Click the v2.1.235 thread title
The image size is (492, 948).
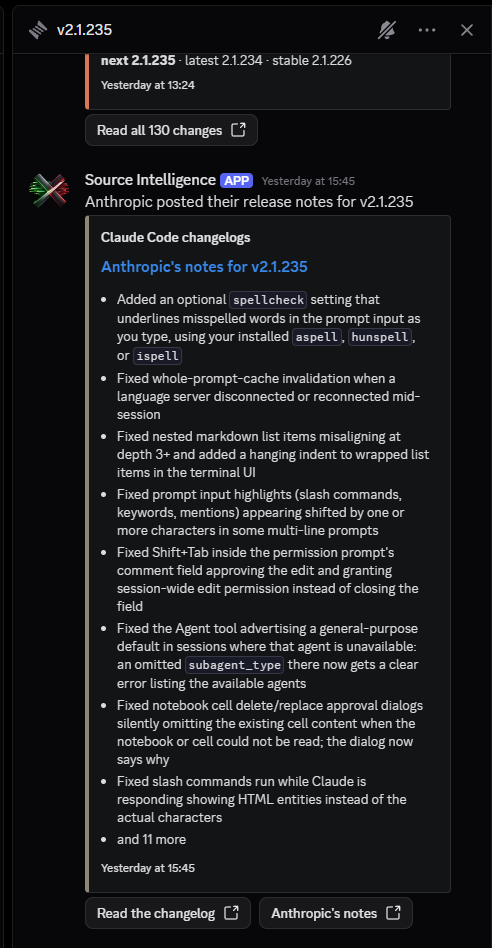coord(84,30)
